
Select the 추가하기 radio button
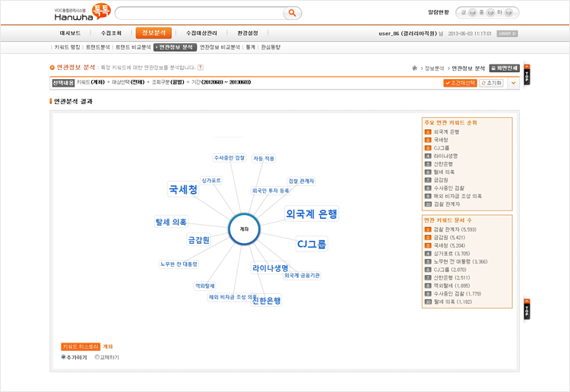(63, 357)
